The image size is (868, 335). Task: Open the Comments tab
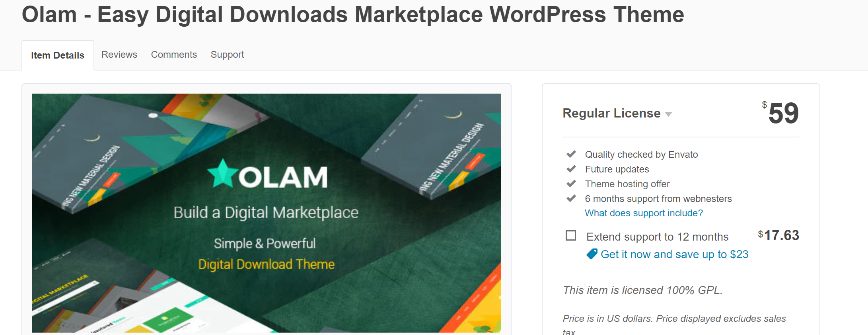click(174, 55)
